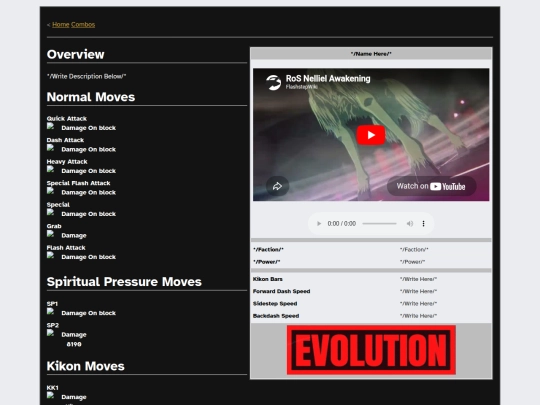The image size is (540, 405).
Task: Click the Kikon Bars row label
Action: 268,279
